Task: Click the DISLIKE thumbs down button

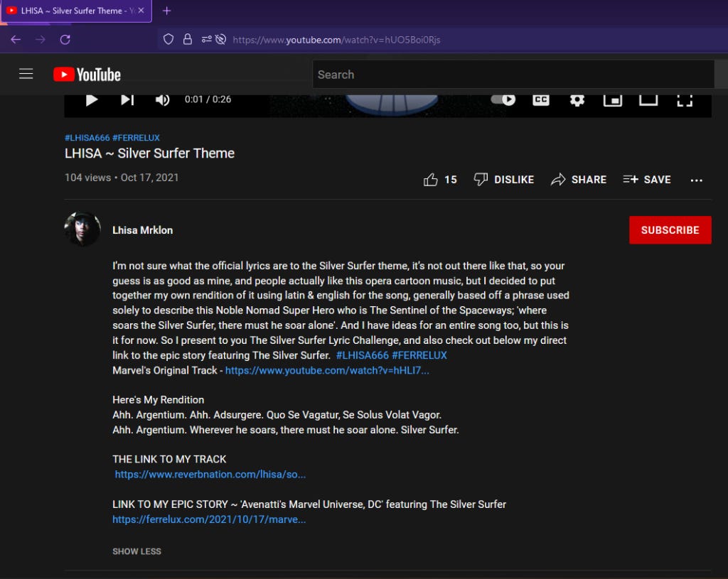Action: tap(504, 179)
